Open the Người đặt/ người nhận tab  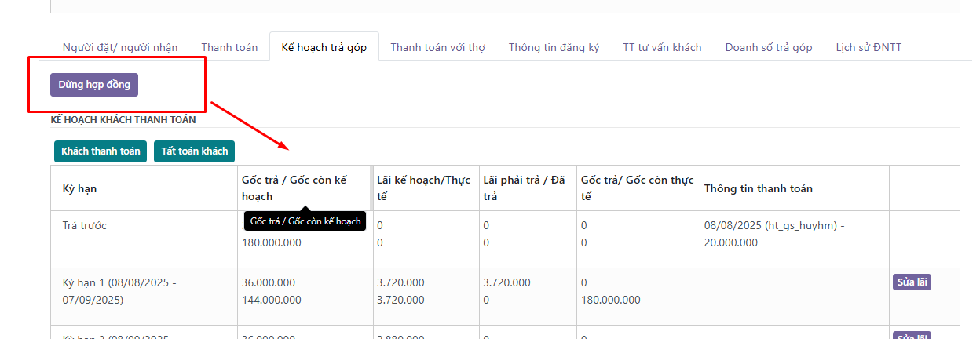pos(120,47)
